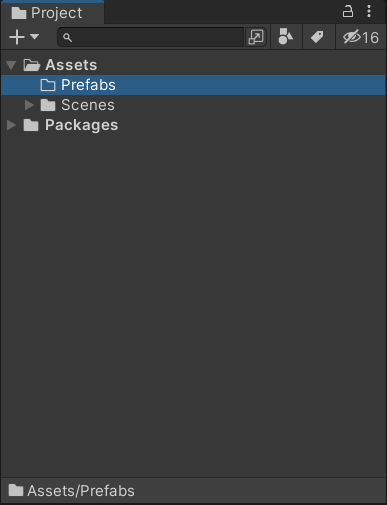Open the Search by Label filter
Image resolution: width=387 pixels, height=505 pixels.
point(317,37)
